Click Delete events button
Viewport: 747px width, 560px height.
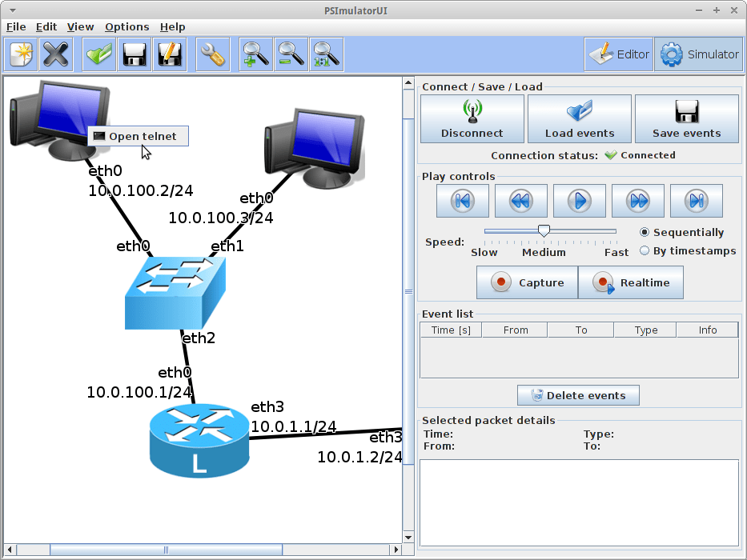[x=578, y=394]
